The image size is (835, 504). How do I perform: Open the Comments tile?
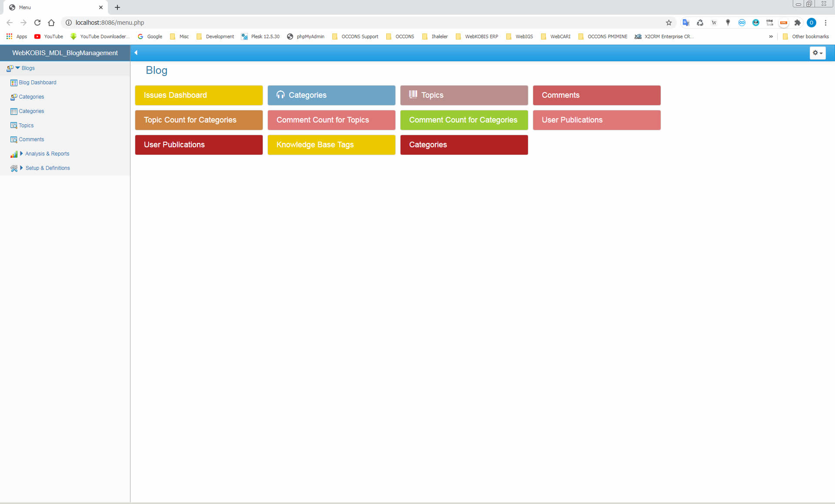coord(597,95)
